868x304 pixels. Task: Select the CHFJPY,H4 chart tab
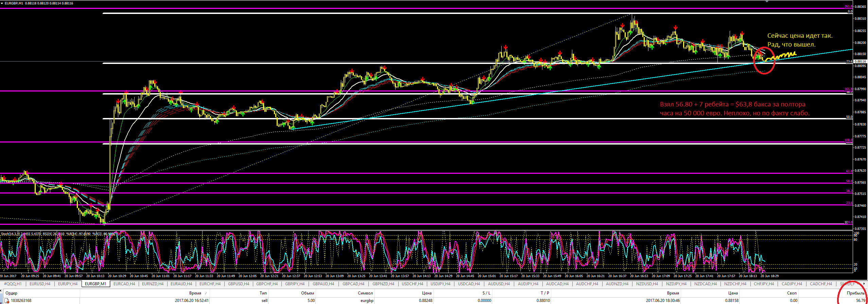[764, 284]
